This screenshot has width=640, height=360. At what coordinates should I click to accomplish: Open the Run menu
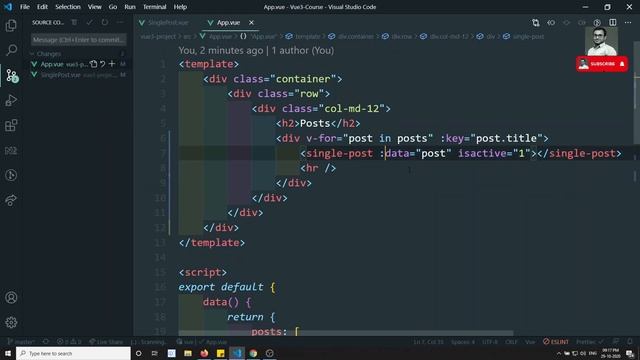tap(130, 7)
